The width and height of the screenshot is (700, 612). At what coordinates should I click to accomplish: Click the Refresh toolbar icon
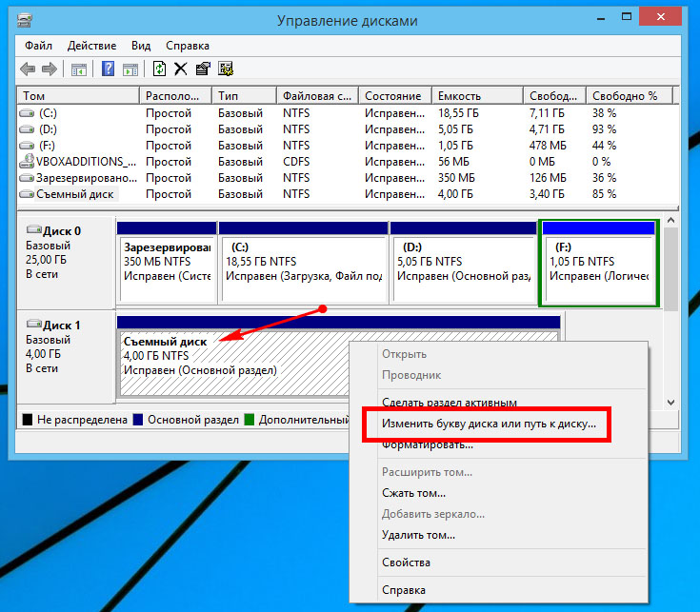(159, 69)
